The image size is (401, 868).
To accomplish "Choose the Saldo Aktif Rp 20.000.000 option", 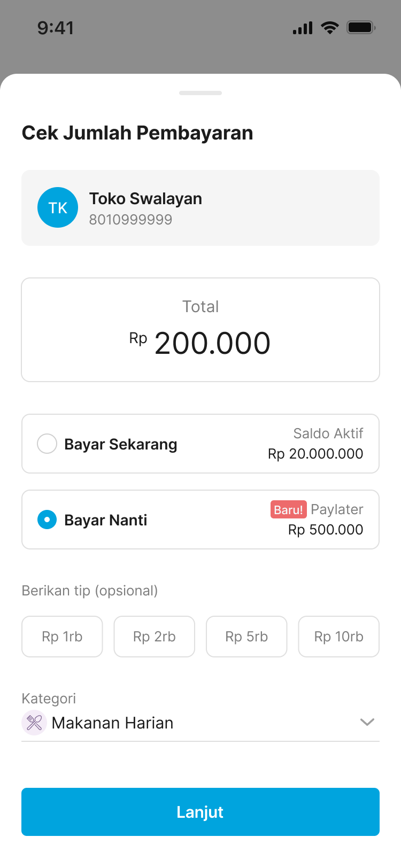I will pyautogui.click(x=315, y=444).
